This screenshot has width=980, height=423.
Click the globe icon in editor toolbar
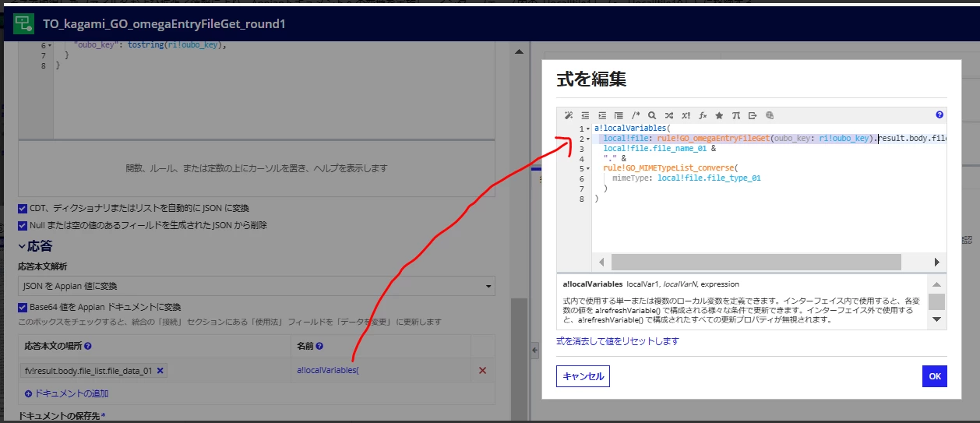pyautogui.click(x=769, y=115)
